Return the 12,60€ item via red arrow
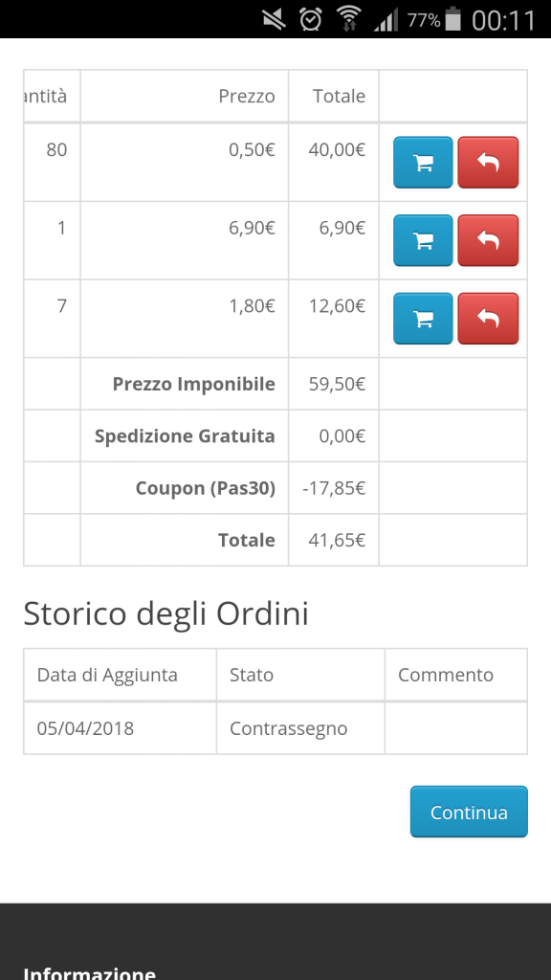This screenshot has height=980, width=551. tap(488, 319)
